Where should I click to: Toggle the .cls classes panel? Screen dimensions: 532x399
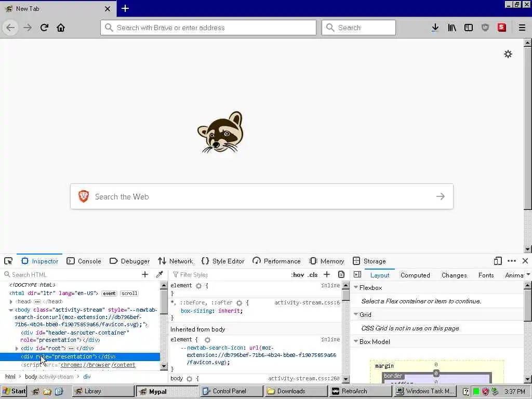[313, 275]
